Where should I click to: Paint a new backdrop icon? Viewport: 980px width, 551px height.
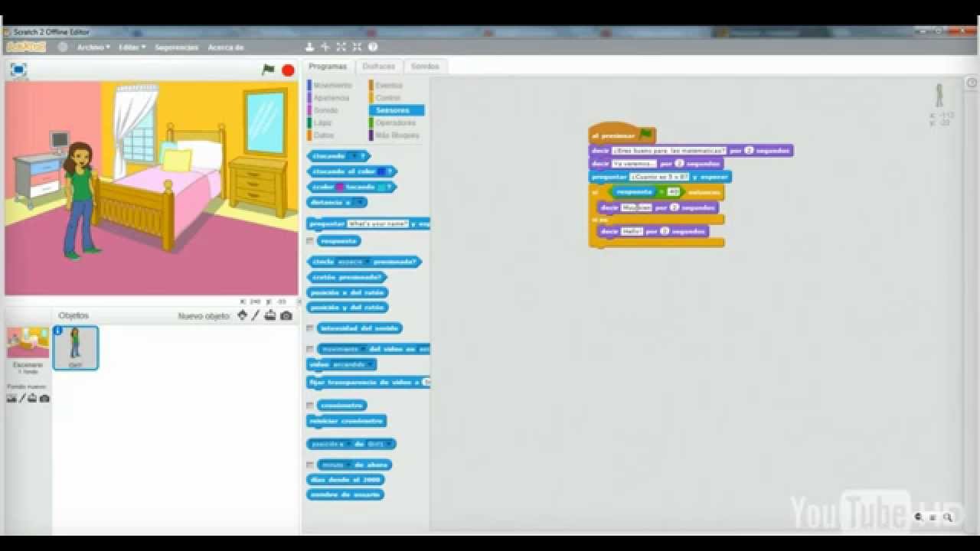pyautogui.click(x=22, y=398)
